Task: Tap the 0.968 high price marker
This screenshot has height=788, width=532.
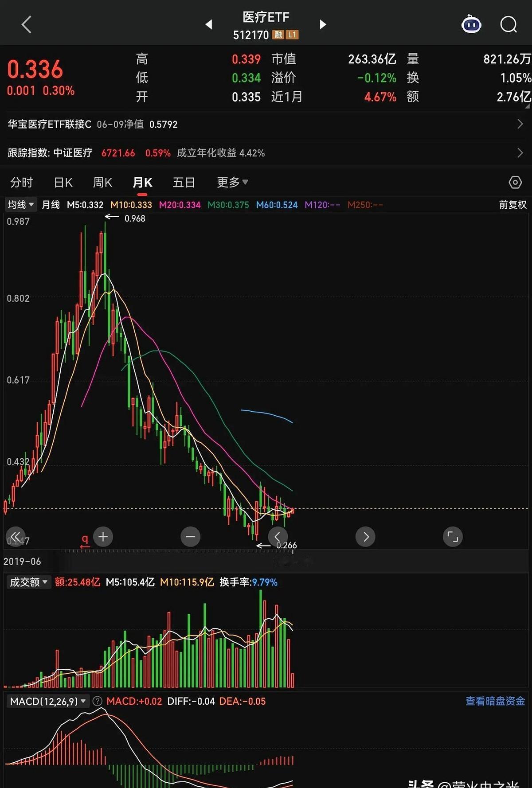Action: (x=135, y=218)
